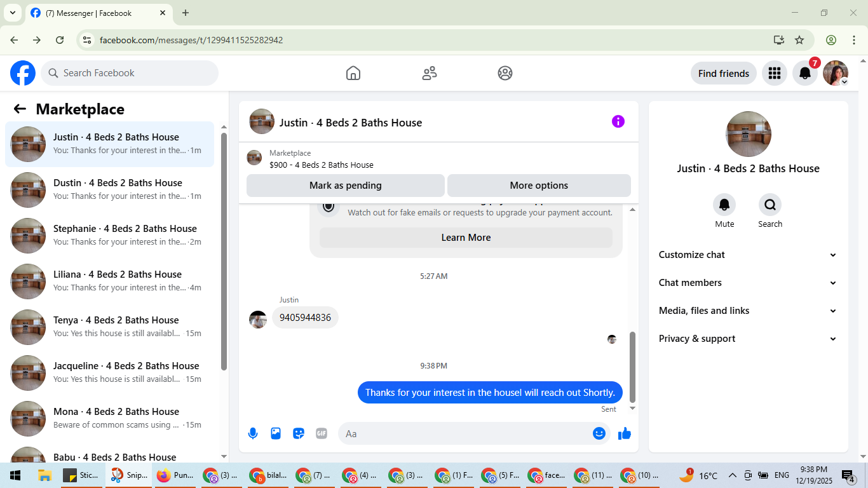Click the Find friends button
This screenshot has height=488, width=868.
point(724,73)
